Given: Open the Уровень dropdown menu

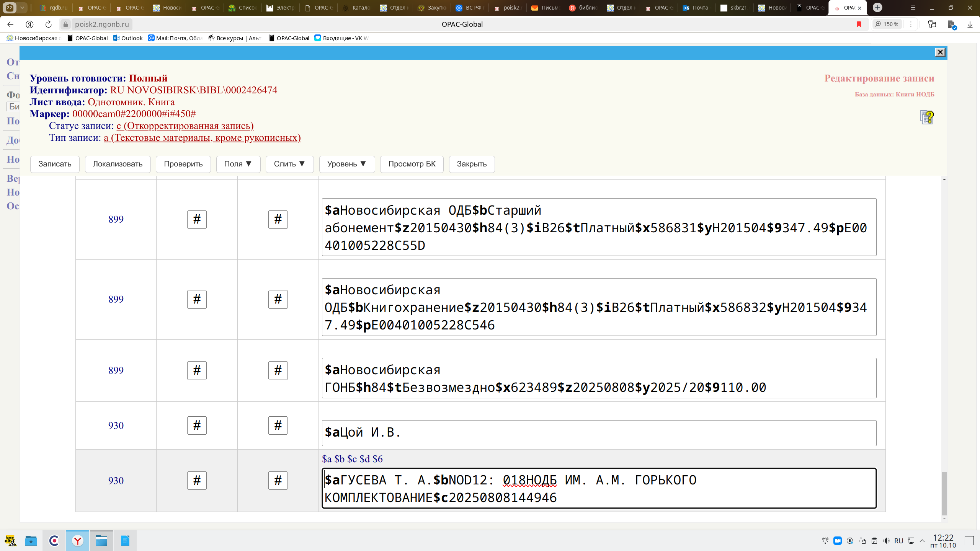Looking at the screenshot, I should tap(347, 164).
